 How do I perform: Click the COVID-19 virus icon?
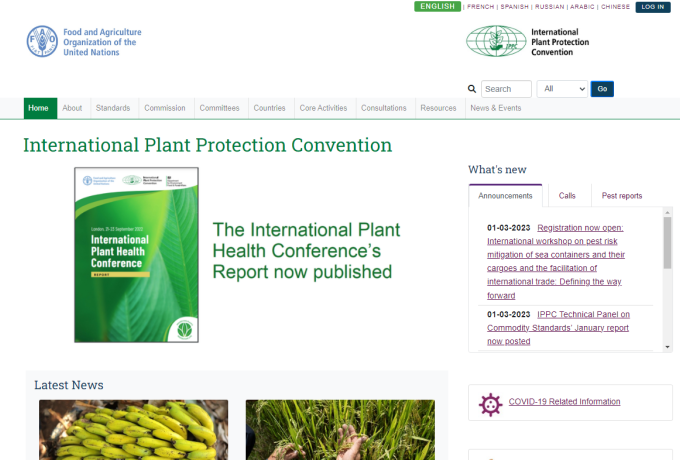point(490,405)
